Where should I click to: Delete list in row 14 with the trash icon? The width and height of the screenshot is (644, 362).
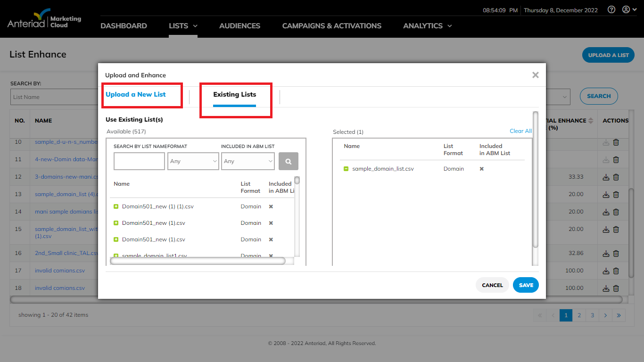(x=616, y=212)
